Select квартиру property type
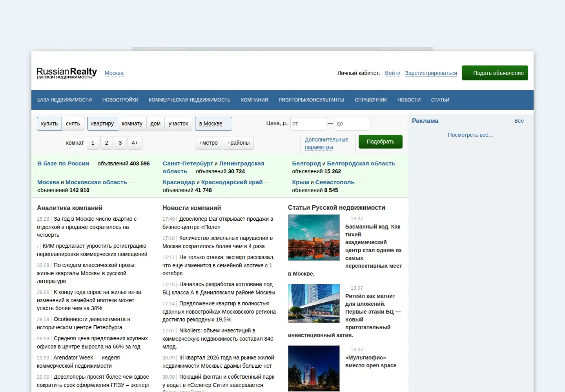Screen dimensions: 565x392 [102, 123]
